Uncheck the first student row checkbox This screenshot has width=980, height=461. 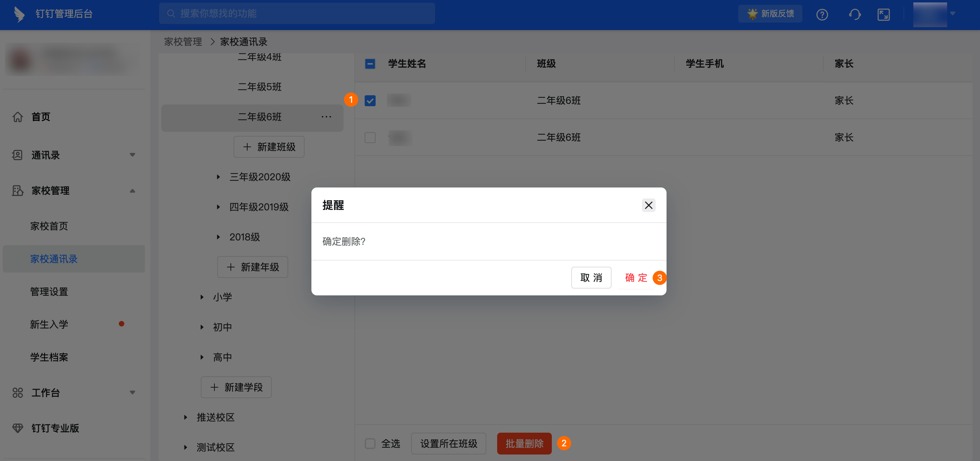pos(370,100)
